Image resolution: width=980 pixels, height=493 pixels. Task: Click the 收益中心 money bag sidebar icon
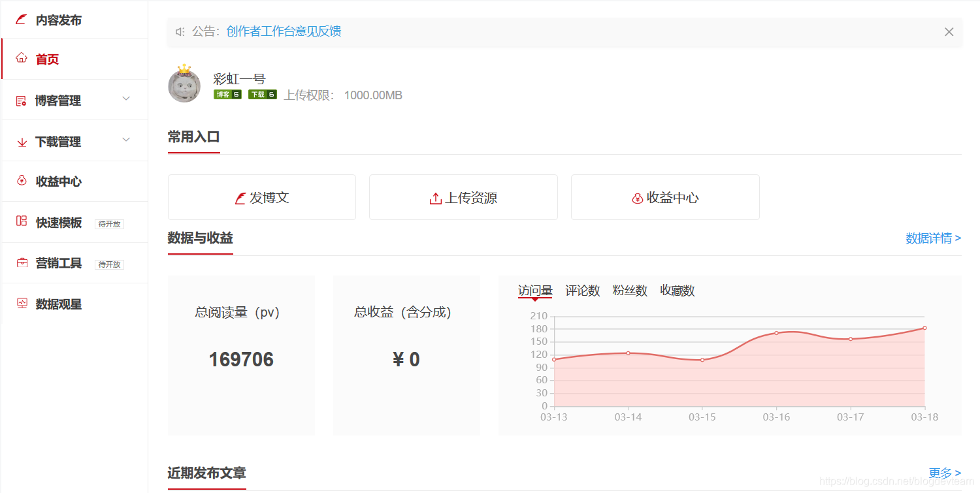pyautogui.click(x=22, y=181)
